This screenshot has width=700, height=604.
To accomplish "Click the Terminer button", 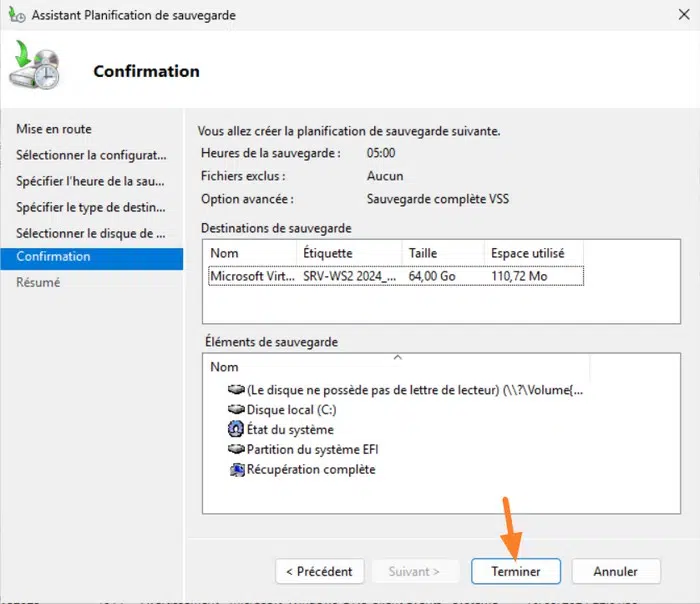I will [515, 571].
